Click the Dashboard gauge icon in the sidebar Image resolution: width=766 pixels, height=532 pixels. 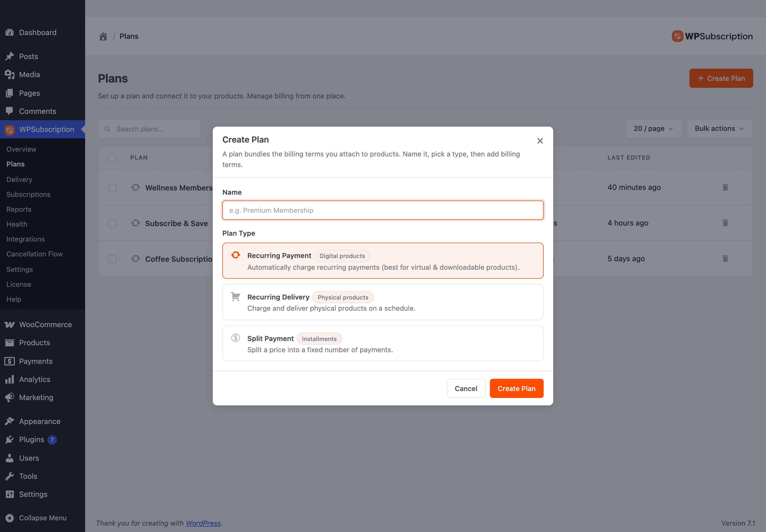tap(10, 32)
